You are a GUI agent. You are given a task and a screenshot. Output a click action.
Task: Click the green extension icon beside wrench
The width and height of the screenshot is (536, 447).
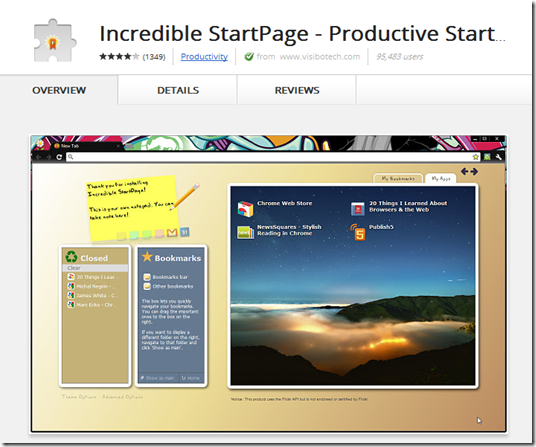click(487, 157)
